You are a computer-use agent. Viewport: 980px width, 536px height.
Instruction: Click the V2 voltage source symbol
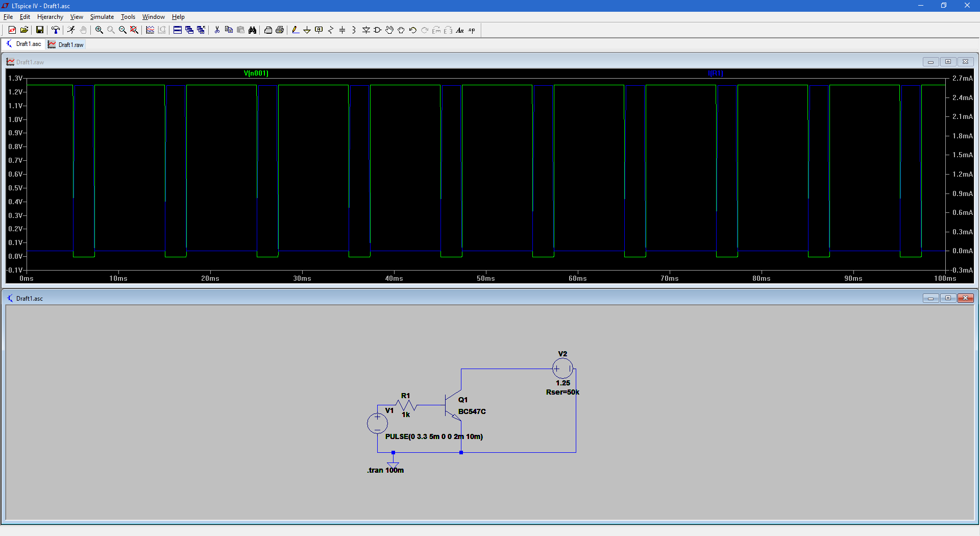pos(562,368)
